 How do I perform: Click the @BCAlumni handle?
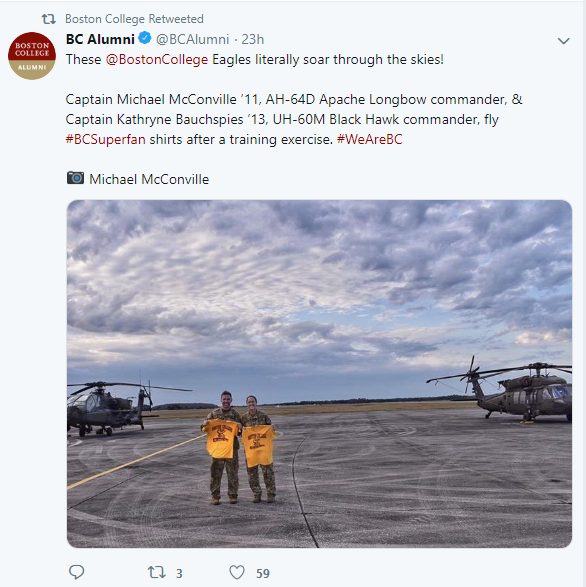tap(192, 39)
